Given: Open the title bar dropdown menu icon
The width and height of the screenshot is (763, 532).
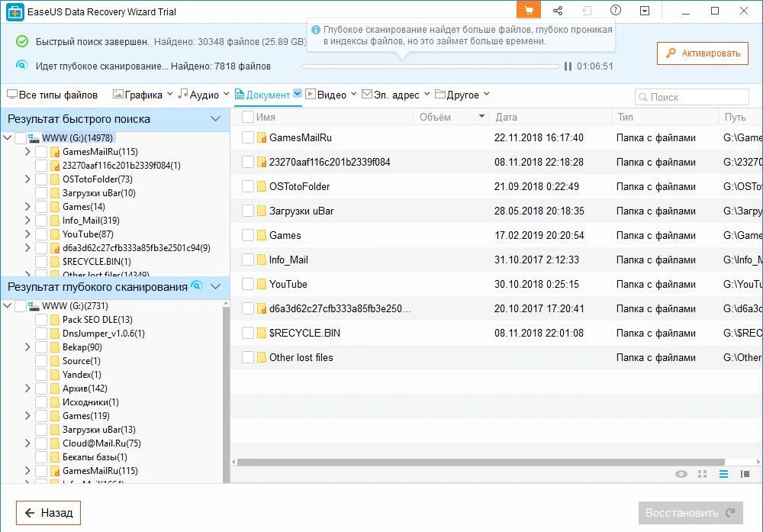Looking at the screenshot, I should 645,11.
